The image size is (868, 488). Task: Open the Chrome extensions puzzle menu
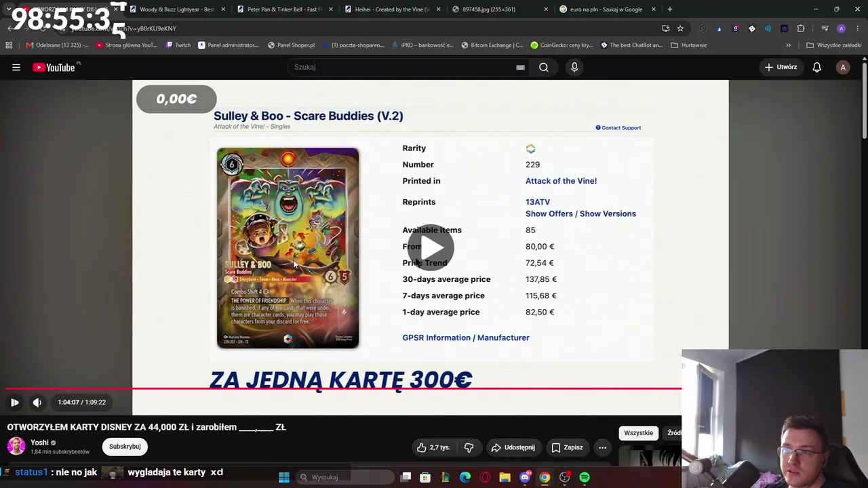coord(801,28)
